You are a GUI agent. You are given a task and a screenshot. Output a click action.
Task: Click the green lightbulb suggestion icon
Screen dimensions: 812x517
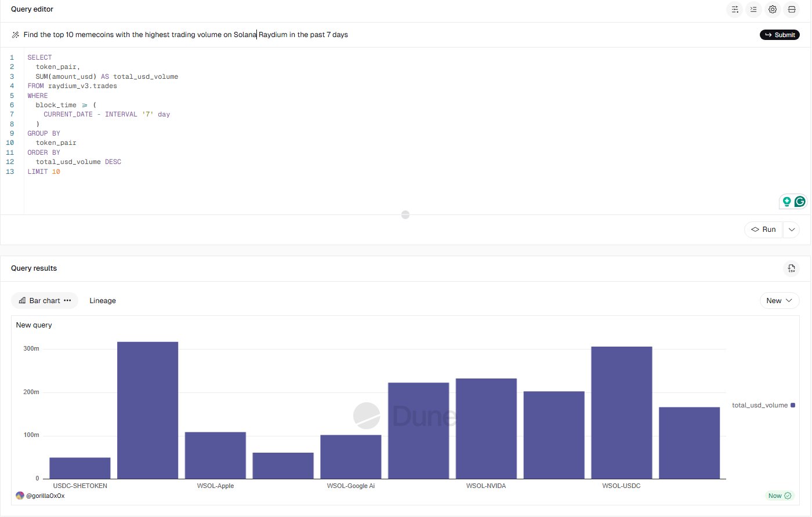[786, 202]
